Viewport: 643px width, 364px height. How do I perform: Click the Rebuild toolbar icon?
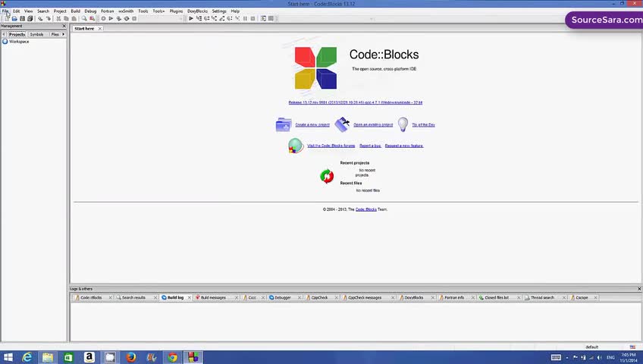pyautogui.click(x=127, y=18)
